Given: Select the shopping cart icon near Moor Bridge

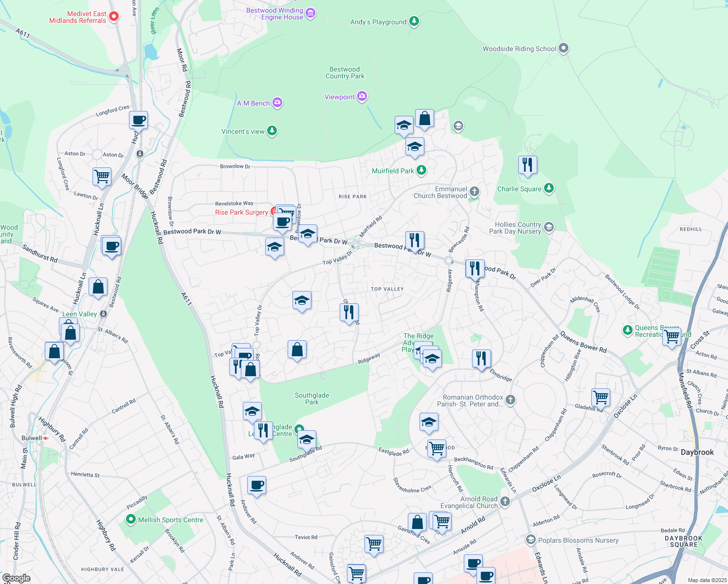Looking at the screenshot, I should tap(102, 176).
